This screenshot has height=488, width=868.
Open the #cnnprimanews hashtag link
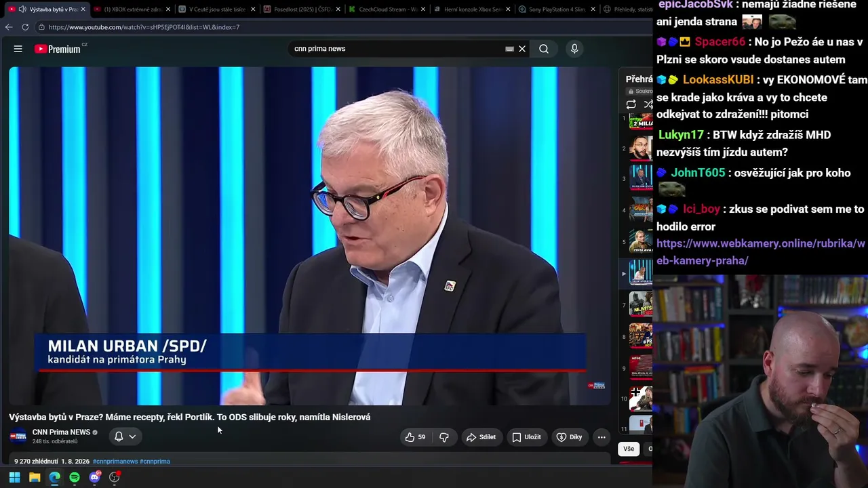(x=115, y=462)
